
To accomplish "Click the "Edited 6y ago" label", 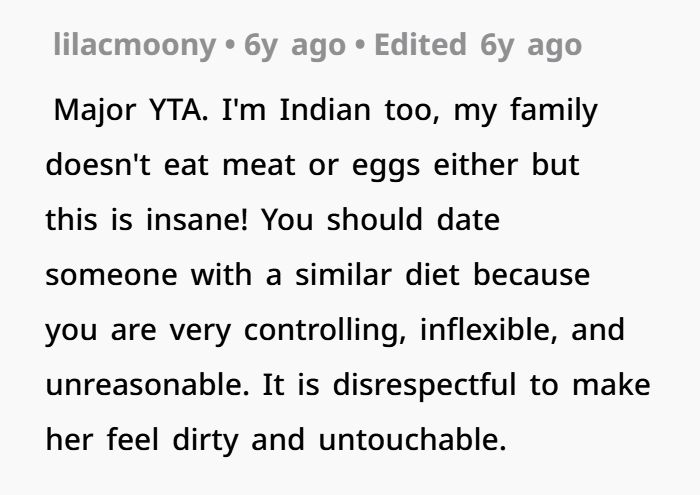I will [x=477, y=45].
